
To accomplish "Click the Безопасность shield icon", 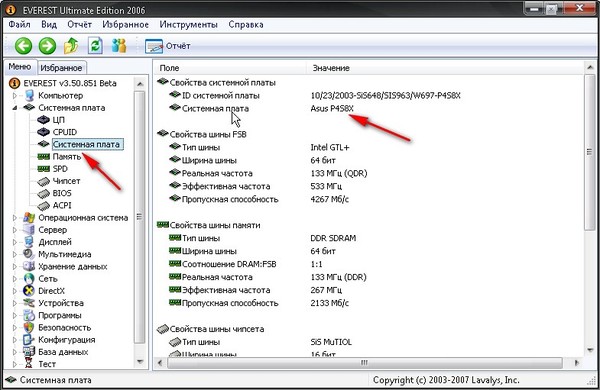I will click(29, 328).
